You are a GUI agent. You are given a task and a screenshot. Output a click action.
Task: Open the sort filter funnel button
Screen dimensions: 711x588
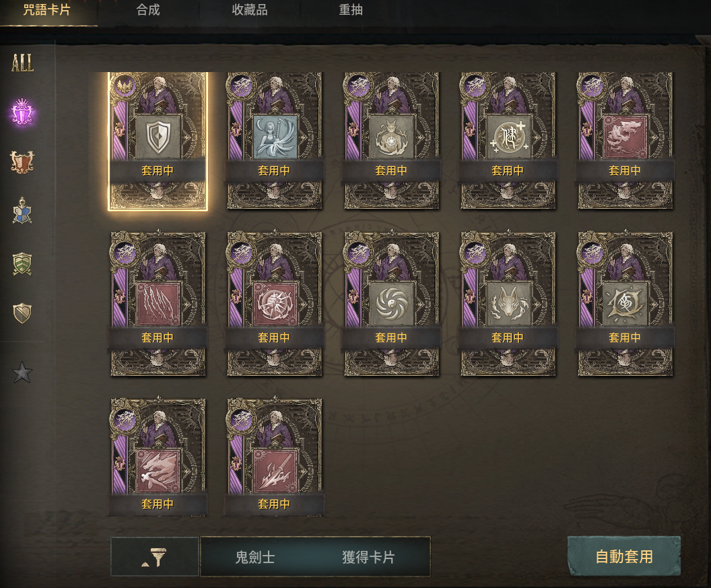click(x=155, y=557)
